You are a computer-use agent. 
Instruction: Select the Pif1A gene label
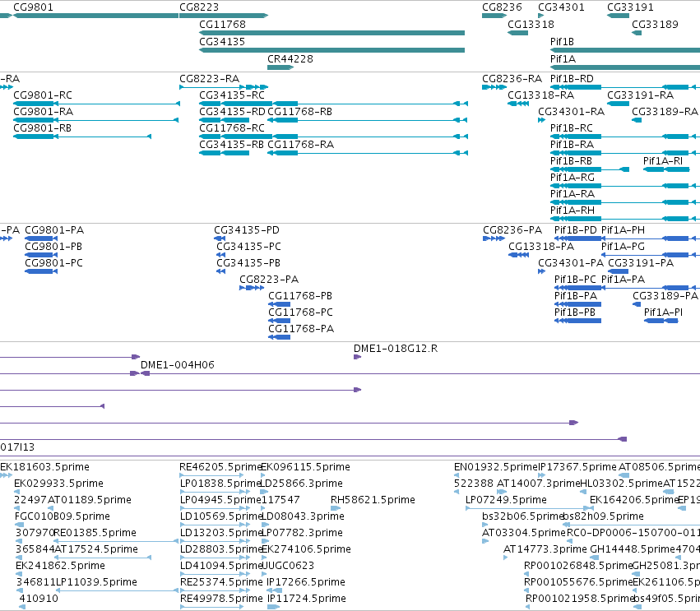(563, 59)
